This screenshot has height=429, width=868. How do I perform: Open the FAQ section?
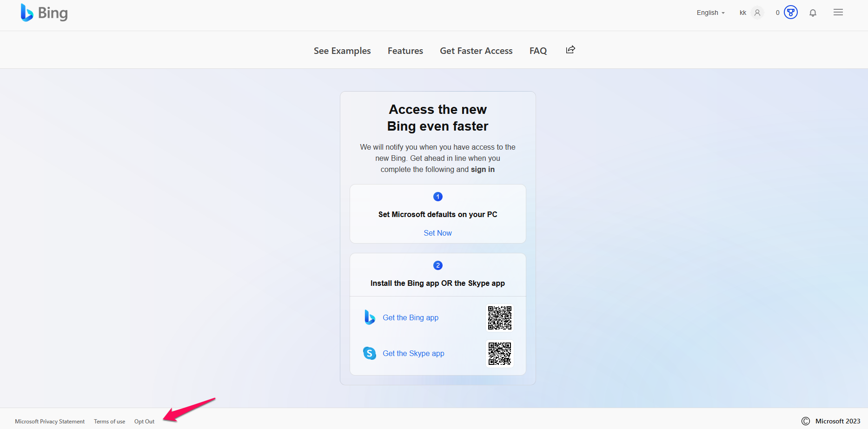pos(538,51)
